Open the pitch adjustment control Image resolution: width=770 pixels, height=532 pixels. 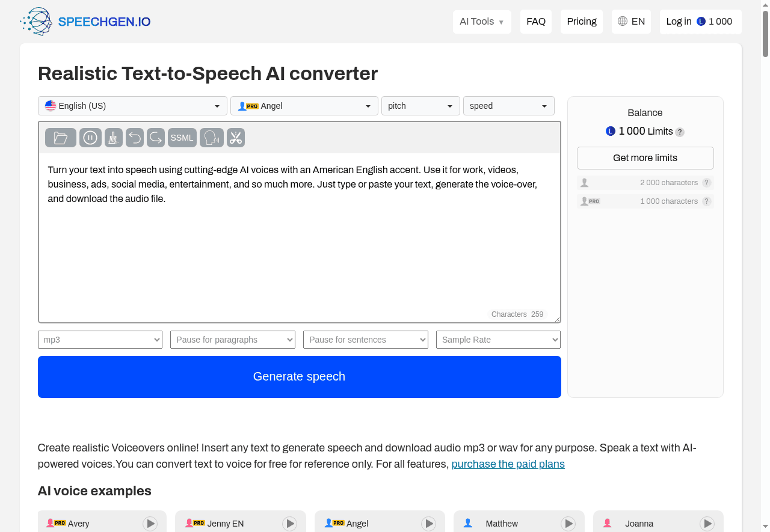(420, 106)
